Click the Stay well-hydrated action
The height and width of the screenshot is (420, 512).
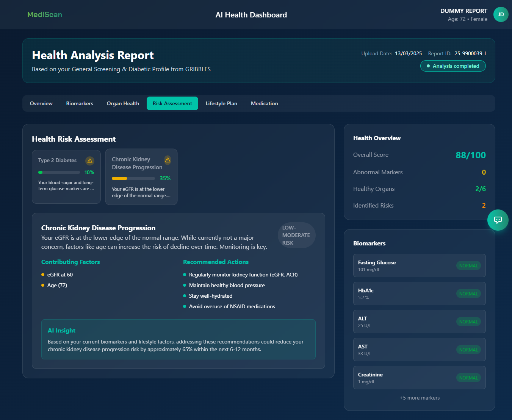pos(211,296)
